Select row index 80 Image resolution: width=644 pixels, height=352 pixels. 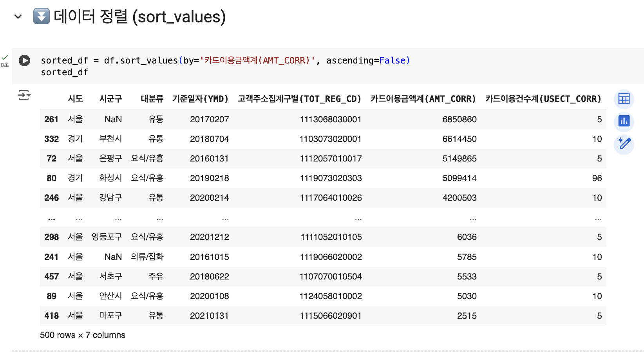pos(51,178)
